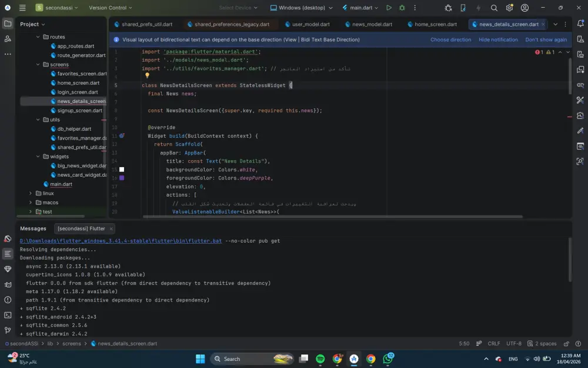Viewport: 588px width, 368px height.
Task: Open favorites_screen.dart in project tree
Action: 78,74
